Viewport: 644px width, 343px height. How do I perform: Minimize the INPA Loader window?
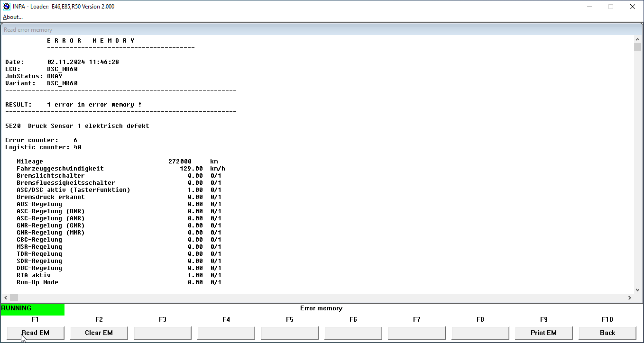(589, 7)
